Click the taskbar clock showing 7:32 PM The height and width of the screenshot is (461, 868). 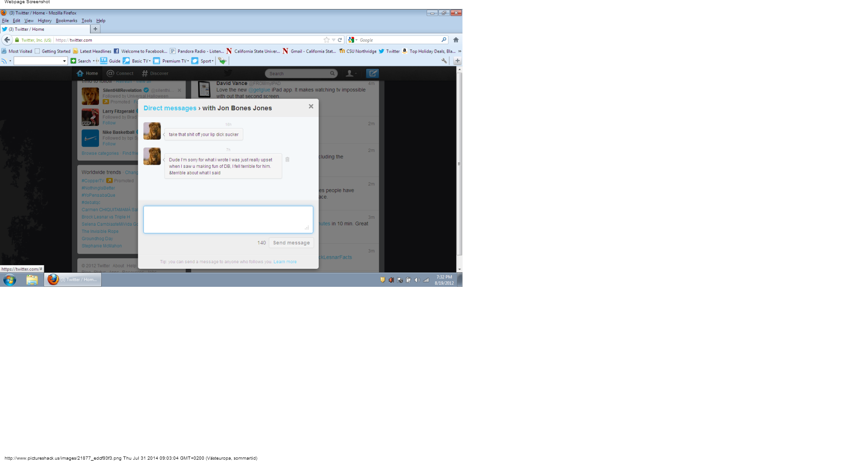(x=444, y=280)
